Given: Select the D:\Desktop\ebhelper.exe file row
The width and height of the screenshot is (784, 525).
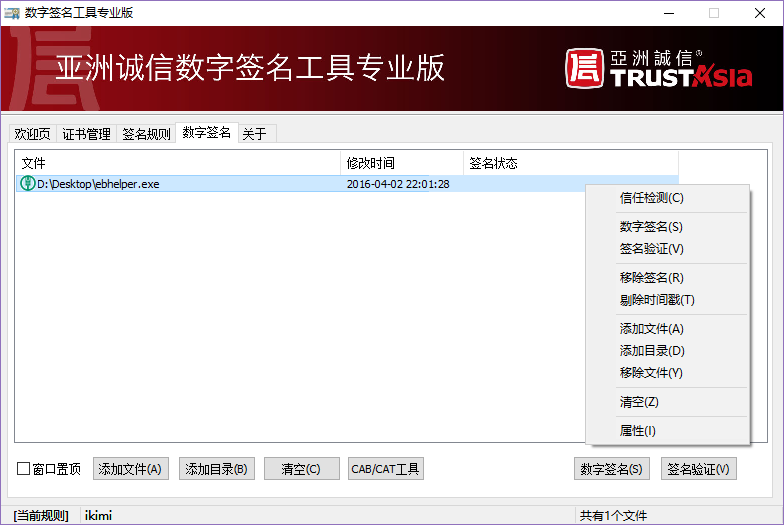Looking at the screenshot, I should [x=347, y=184].
